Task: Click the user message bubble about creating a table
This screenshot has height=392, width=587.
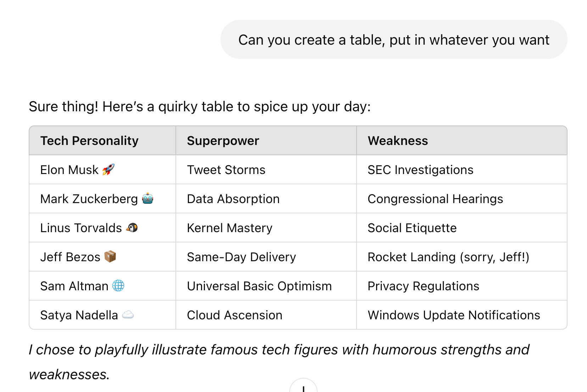Action: point(394,39)
